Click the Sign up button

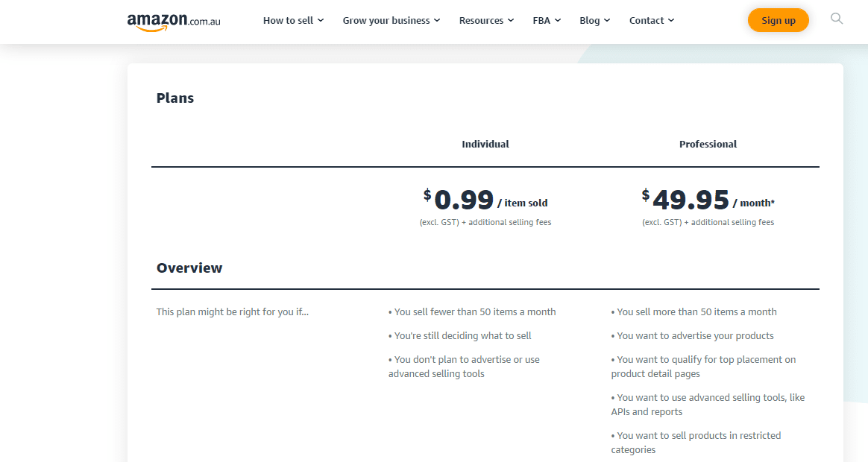pyautogui.click(x=779, y=20)
